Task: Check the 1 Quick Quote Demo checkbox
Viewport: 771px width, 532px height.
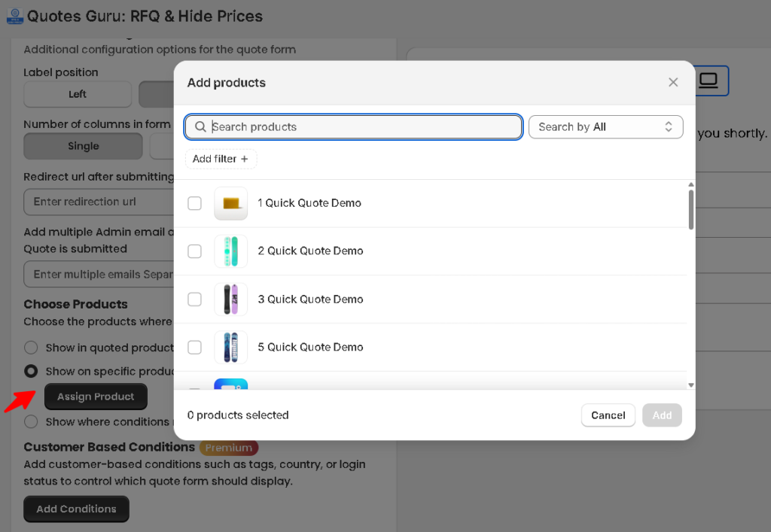Action: point(195,203)
